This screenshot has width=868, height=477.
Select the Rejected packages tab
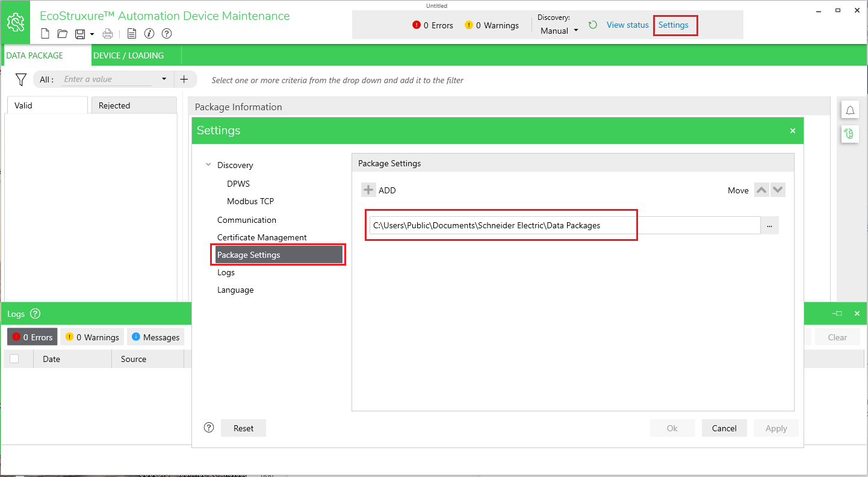[134, 105]
